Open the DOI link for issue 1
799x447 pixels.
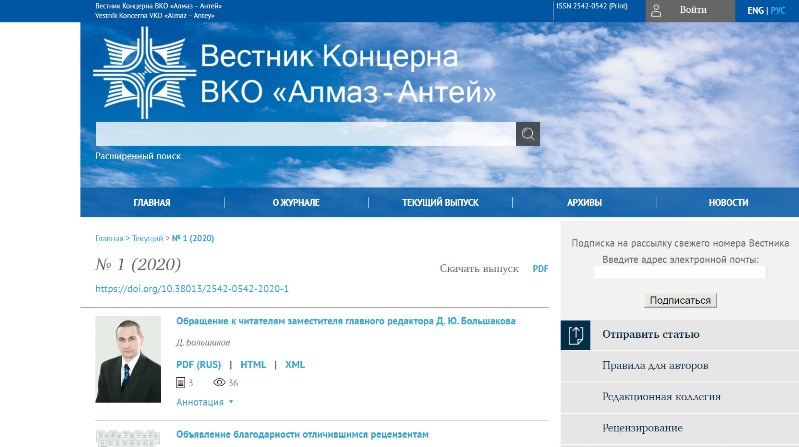192,289
